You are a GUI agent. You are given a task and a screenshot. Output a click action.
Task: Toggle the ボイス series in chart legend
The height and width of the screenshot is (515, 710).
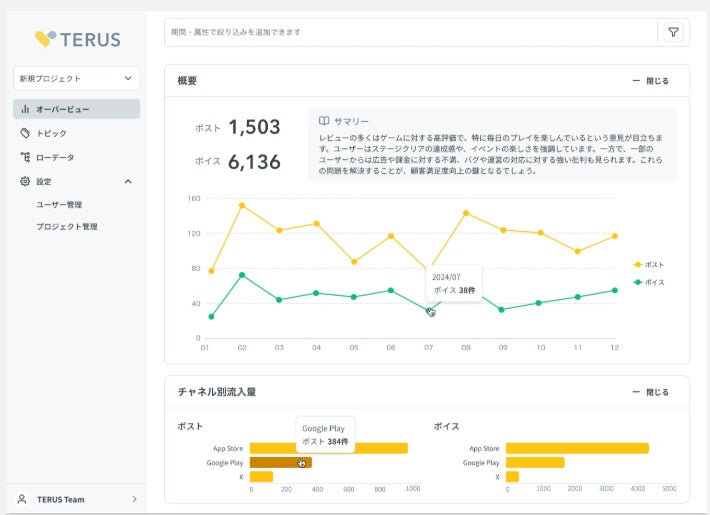[648, 282]
